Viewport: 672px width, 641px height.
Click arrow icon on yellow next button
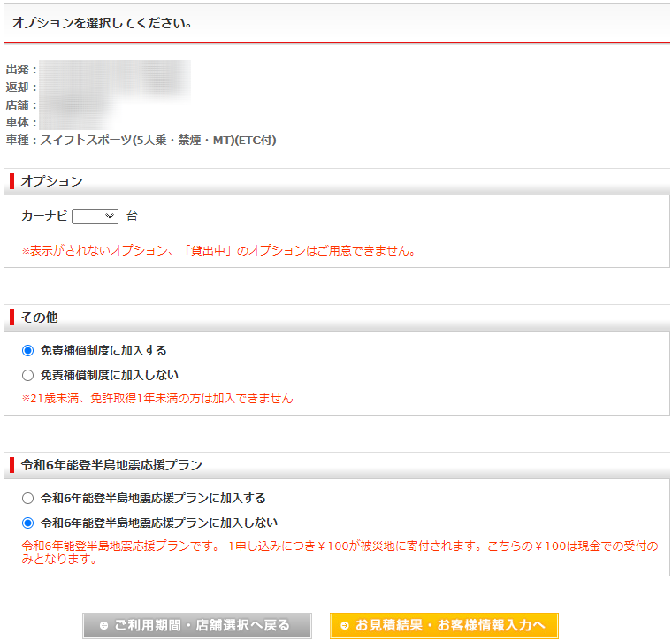click(345, 626)
